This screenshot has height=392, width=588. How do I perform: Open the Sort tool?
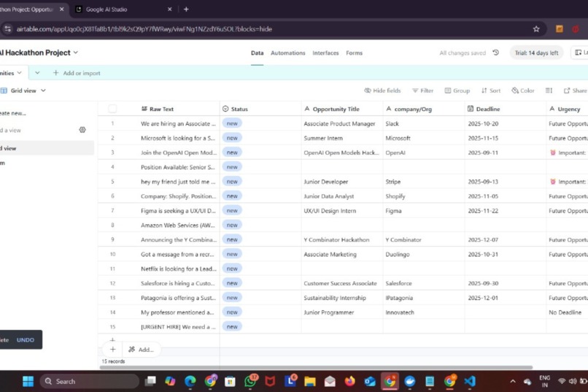click(490, 91)
